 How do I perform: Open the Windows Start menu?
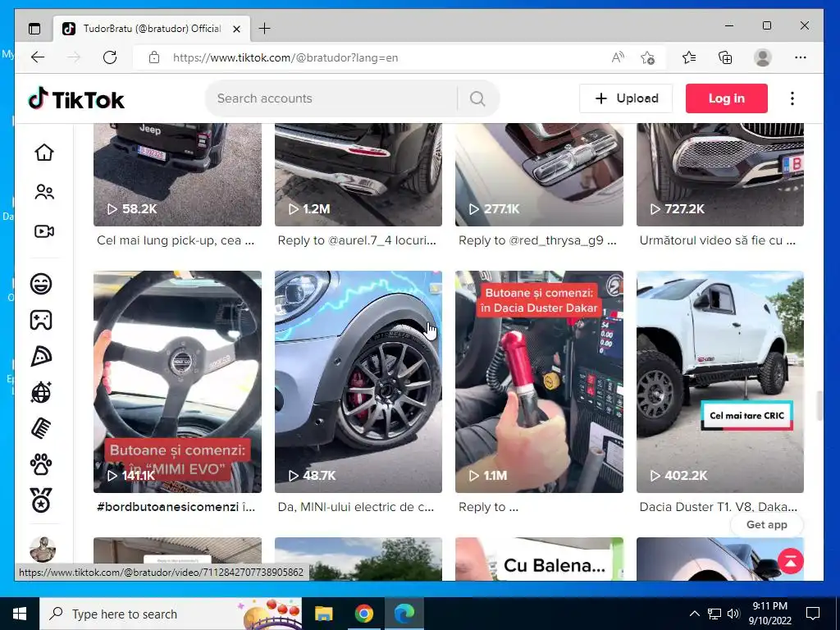(20, 614)
